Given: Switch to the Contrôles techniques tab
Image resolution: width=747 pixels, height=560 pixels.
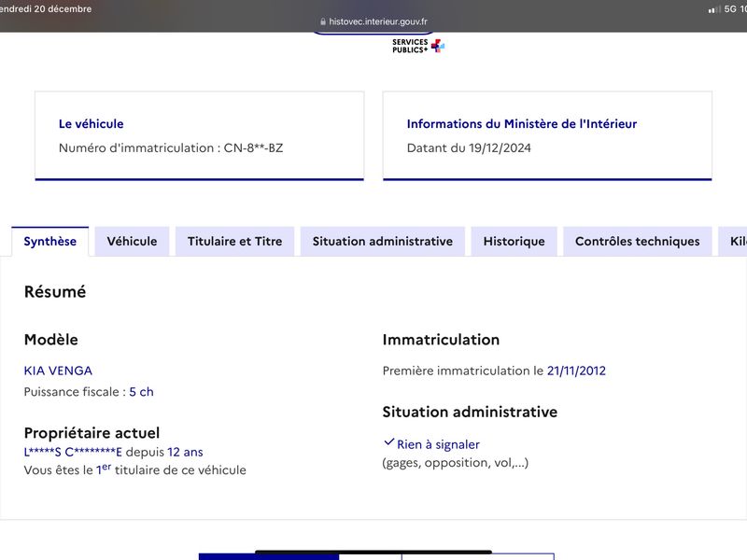Looking at the screenshot, I should pyautogui.click(x=638, y=242).
